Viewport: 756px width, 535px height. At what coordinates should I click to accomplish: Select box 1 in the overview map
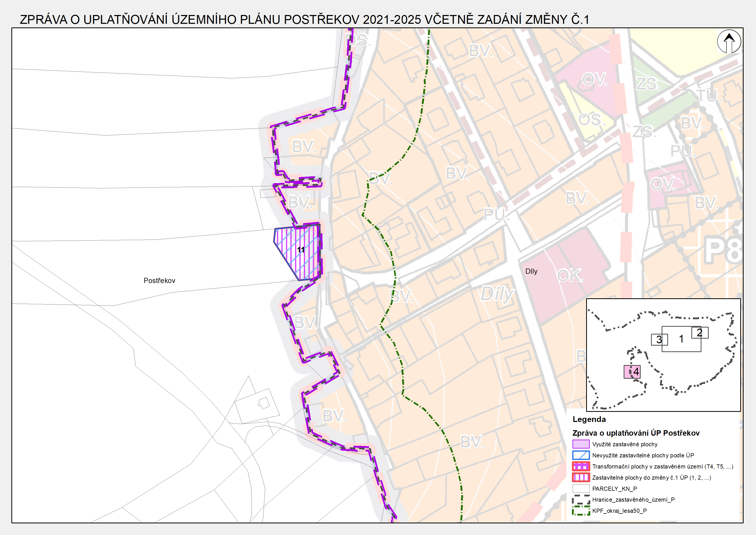(x=681, y=339)
